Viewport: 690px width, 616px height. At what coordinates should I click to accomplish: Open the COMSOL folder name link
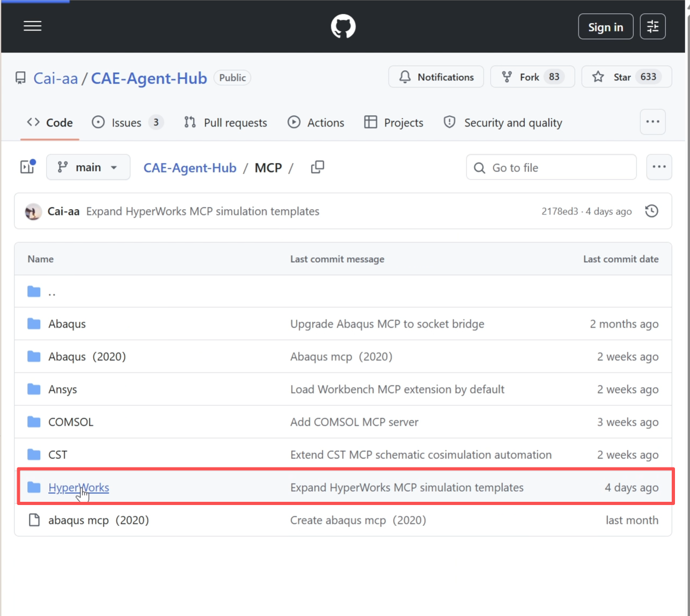[71, 422]
